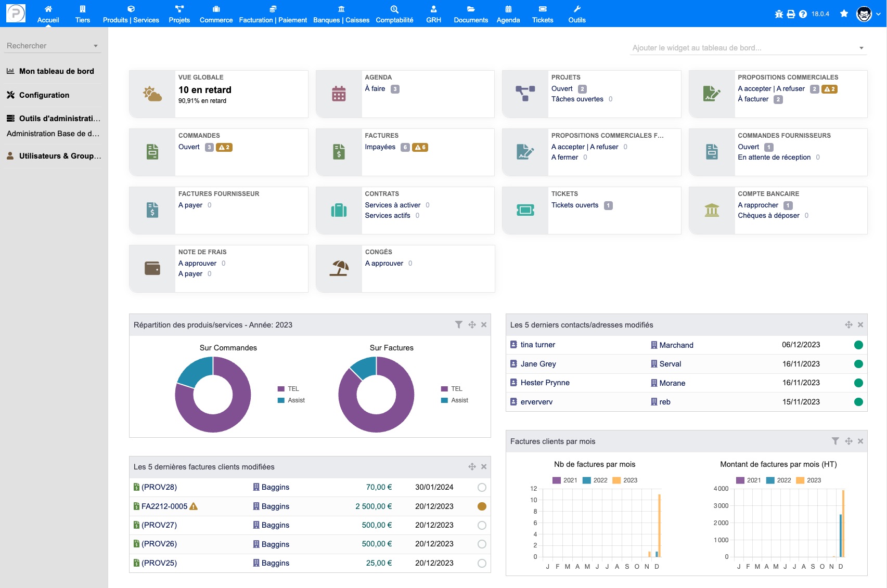Toggle 2022 legend in Nb de factures chart
This screenshot has width=887, height=588.
pyautogui.click(x=595, y=480)
